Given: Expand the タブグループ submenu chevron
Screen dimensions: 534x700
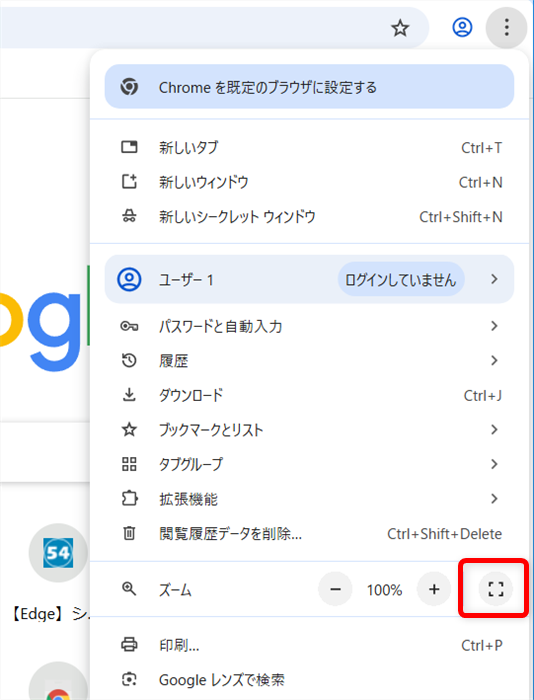Looking at the screenshot, I should pyautogui.click(x=494, y=464).
